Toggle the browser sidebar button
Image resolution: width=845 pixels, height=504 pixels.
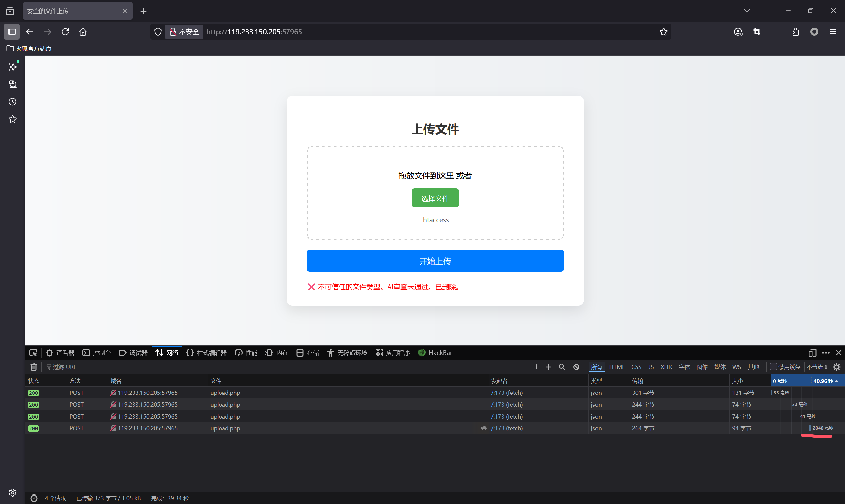click(x=12, y=32)
